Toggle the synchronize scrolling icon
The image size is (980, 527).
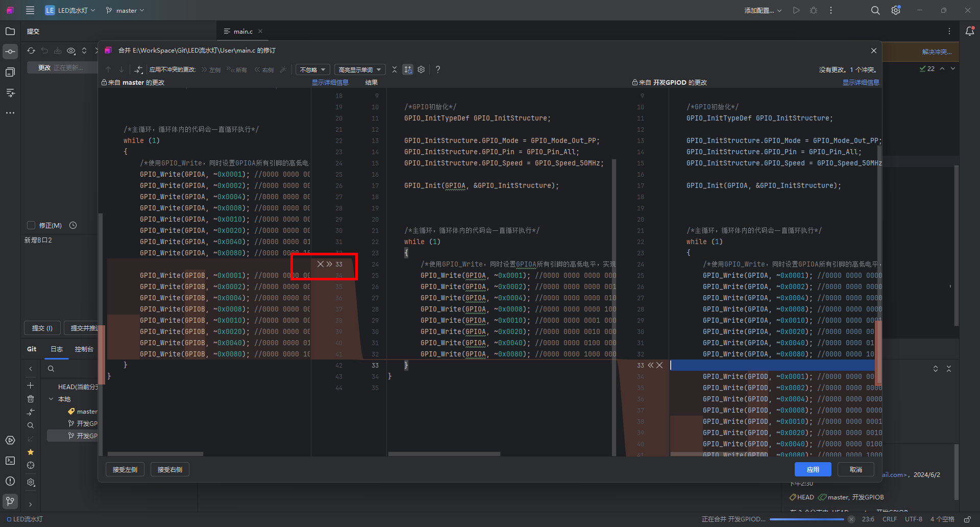(408, 69)
